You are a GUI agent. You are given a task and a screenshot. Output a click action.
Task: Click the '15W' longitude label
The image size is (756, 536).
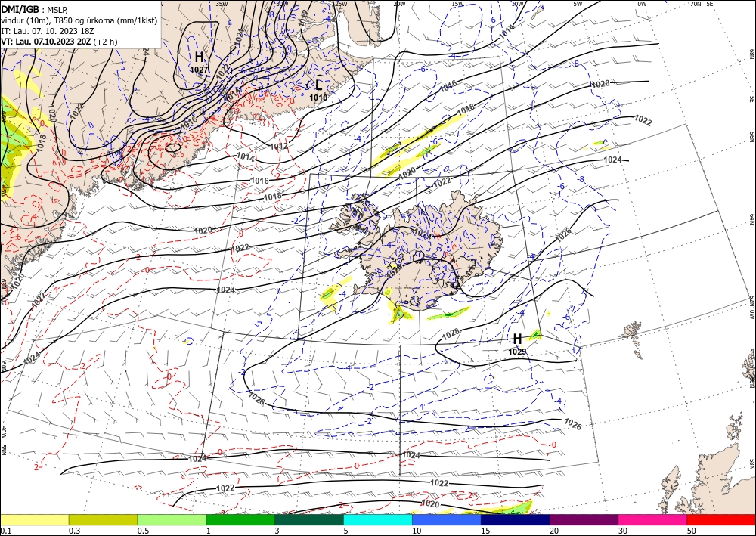[x=457, y=4]
